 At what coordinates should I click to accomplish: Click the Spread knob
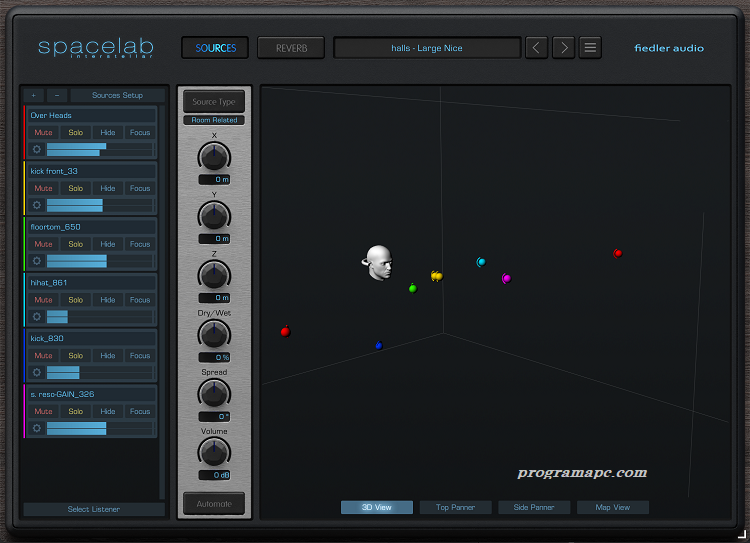tap(214, 393)
